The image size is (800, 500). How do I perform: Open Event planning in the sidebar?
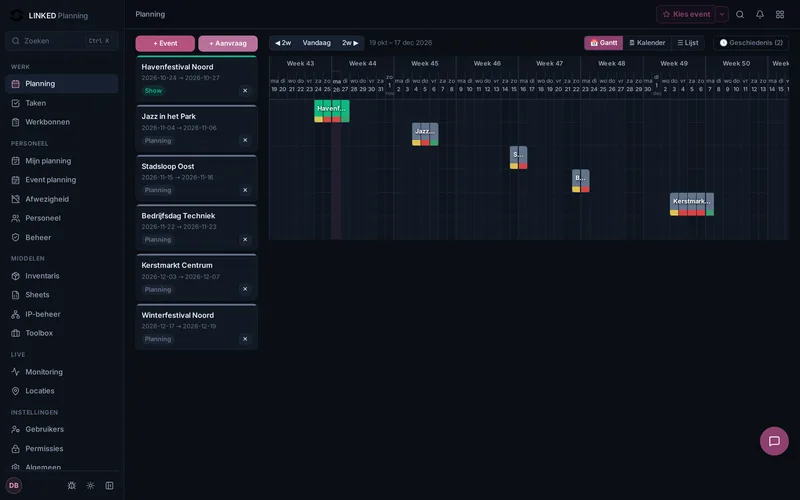click(62, 180)
